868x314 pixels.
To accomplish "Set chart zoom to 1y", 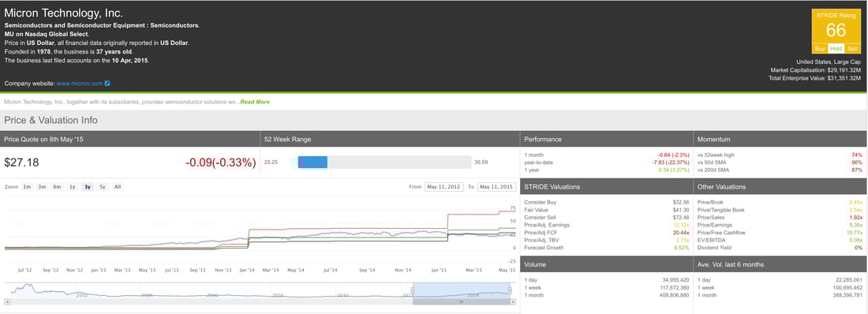I will point(72,187).
